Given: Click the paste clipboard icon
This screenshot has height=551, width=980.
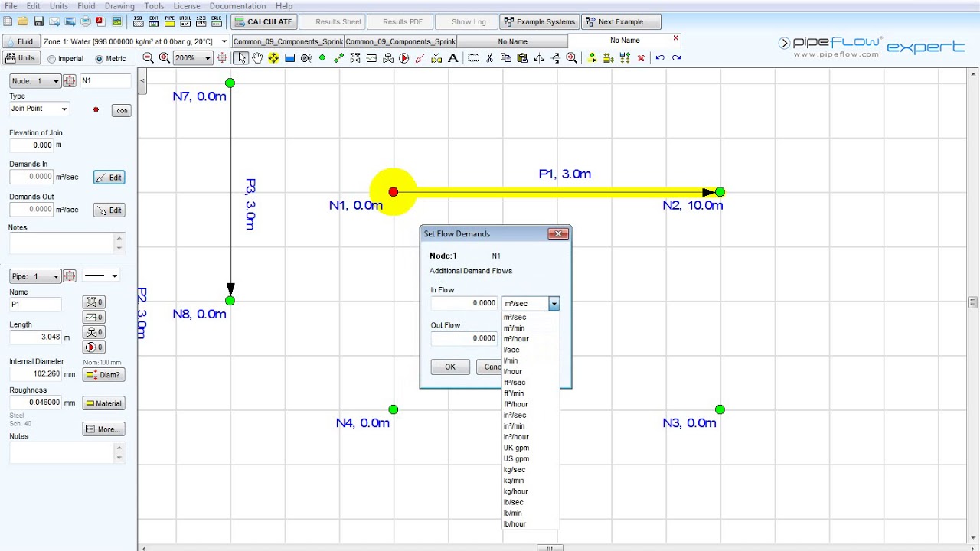Looking at the screenshot, I should [522, 58].
